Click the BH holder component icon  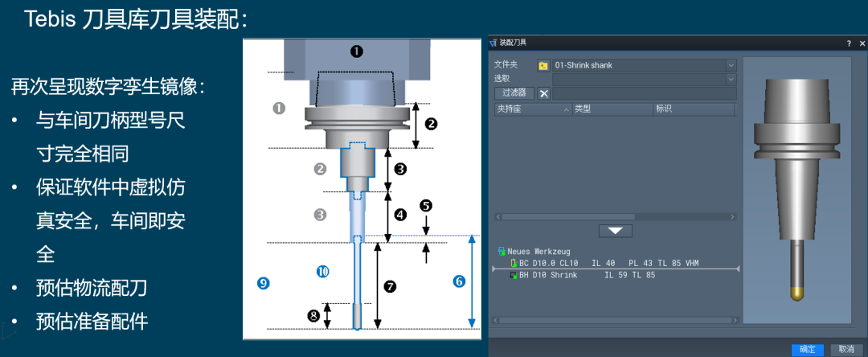coord(514,274)
